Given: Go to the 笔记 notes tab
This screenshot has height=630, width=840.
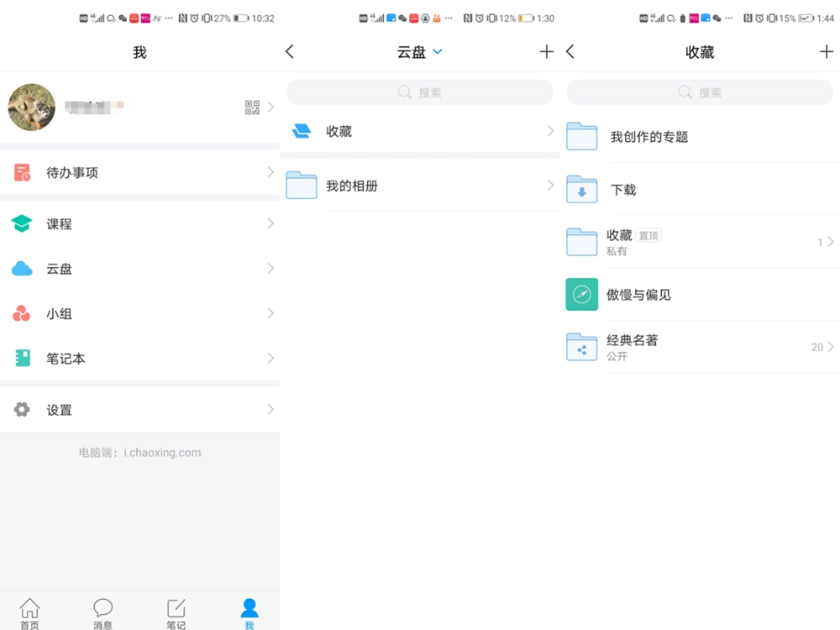Looking at the screenshot, I should click(x=176, y=613).
